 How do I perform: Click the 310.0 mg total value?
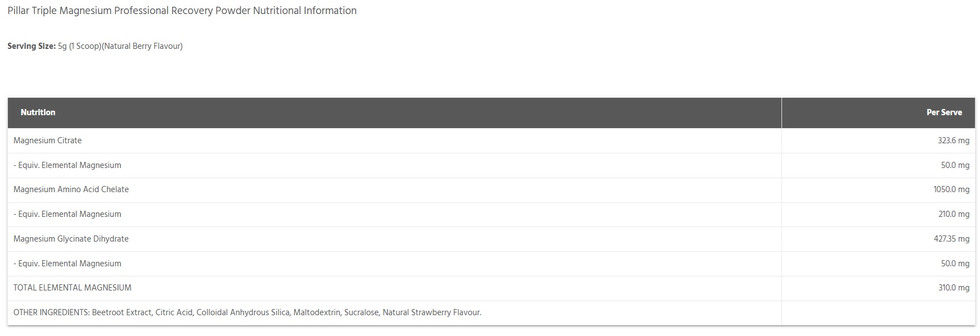point(954,288)
